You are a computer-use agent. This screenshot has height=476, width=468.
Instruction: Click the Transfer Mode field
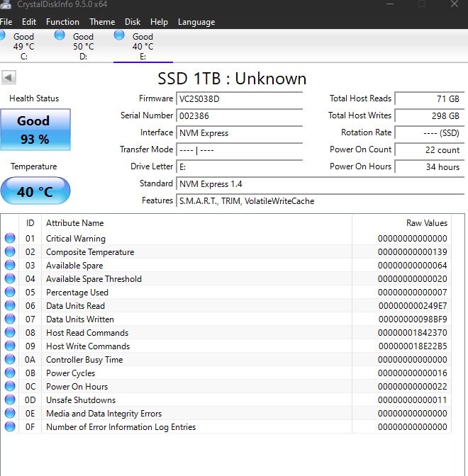pos(240,150)
